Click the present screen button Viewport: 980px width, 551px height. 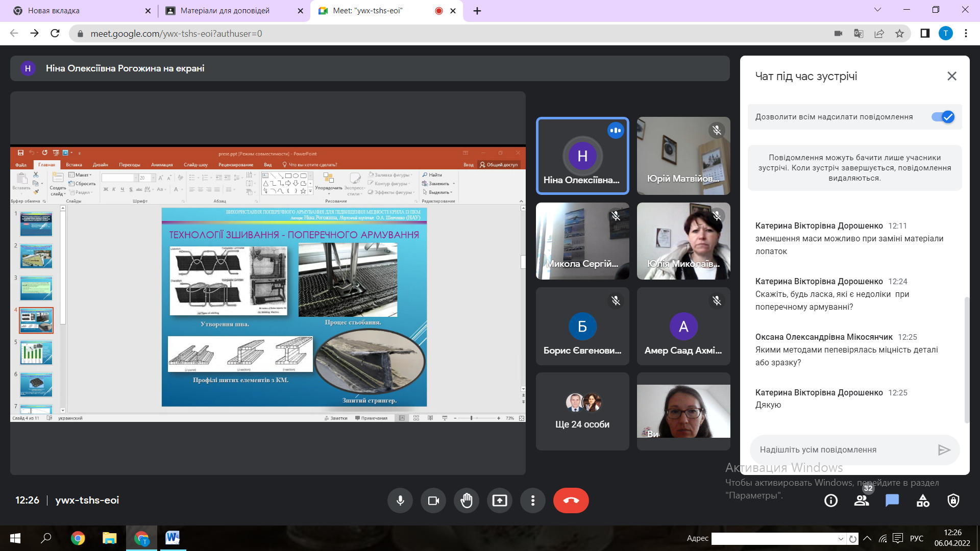[500, 500]
